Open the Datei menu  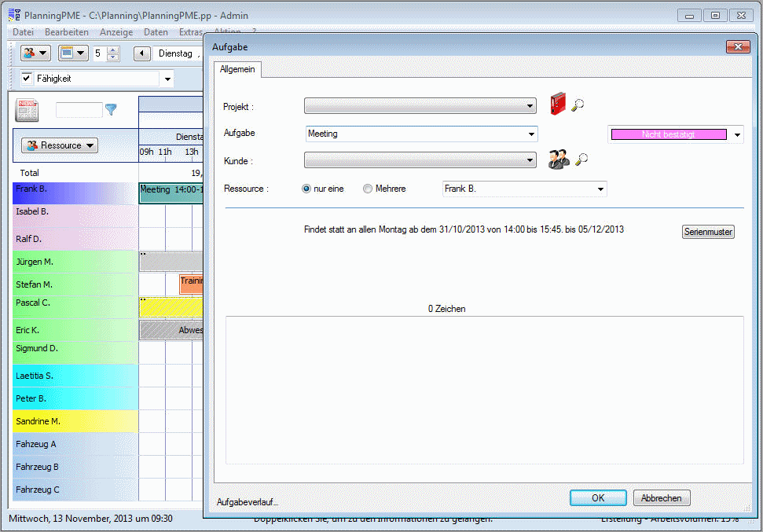23,32
